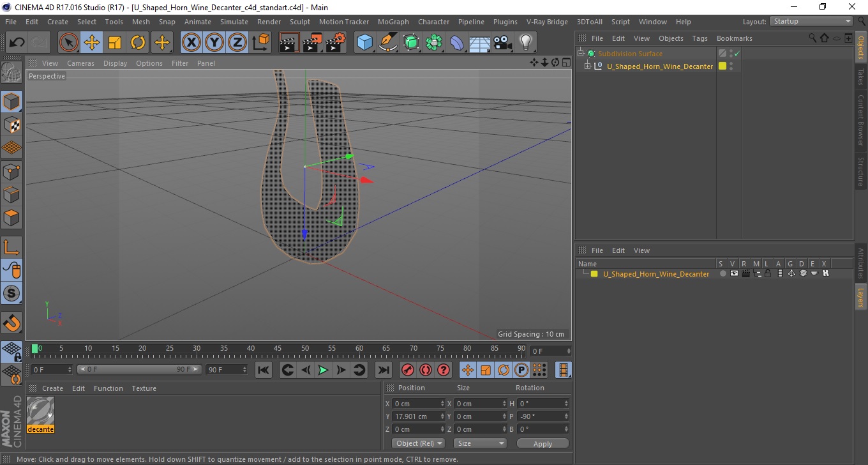Image resolution: width=868 pixels, height=465 pixels.
Task: Collapse Subdivision Surface tree item
Action: (581, 54)
